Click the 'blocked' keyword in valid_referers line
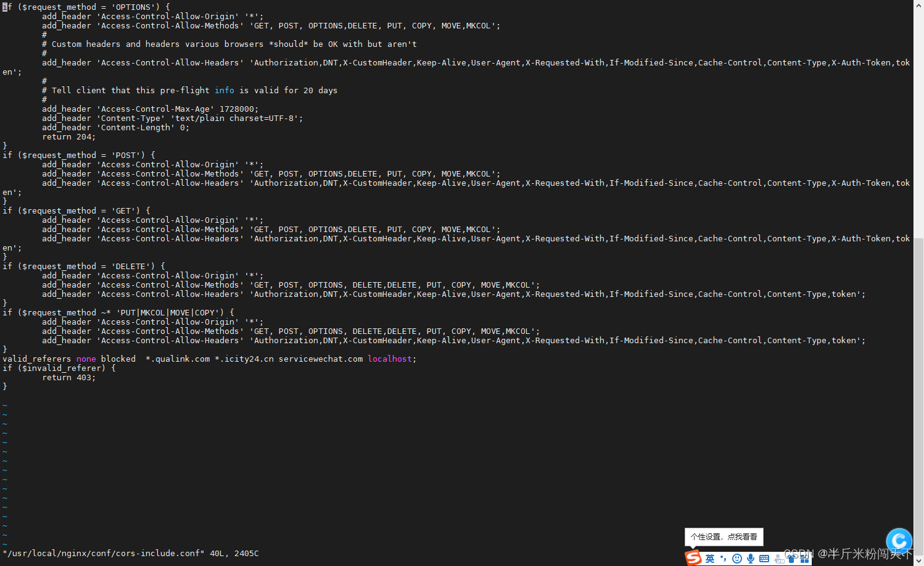This screenshot has width=924, height=566. (x=118, y=359)
